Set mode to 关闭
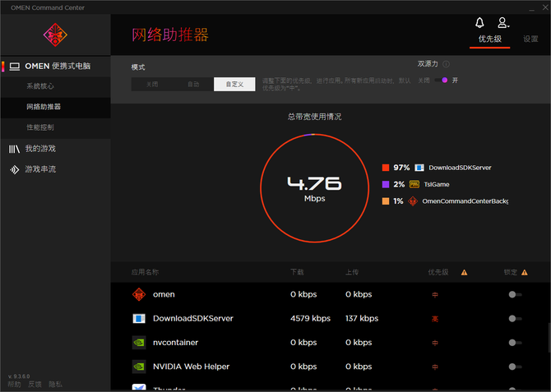 tap(152, 85)
